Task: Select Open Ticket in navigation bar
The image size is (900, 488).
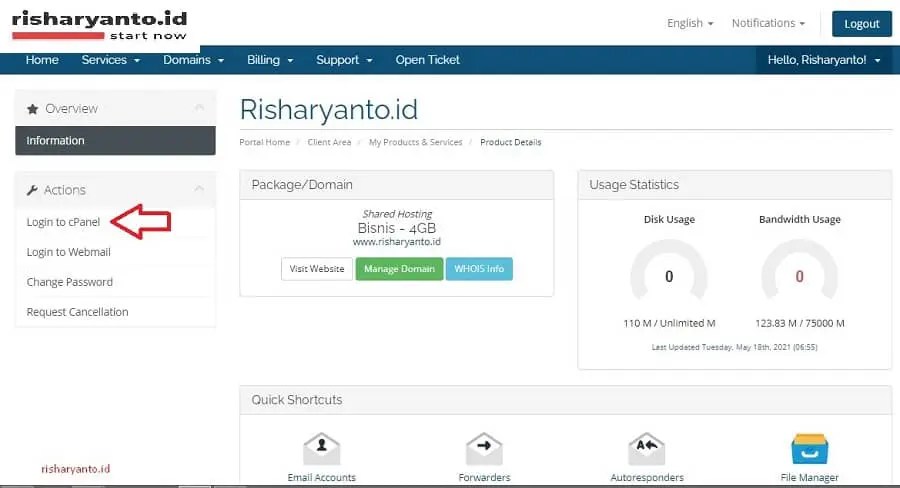Action: click(x=428, y=60)
